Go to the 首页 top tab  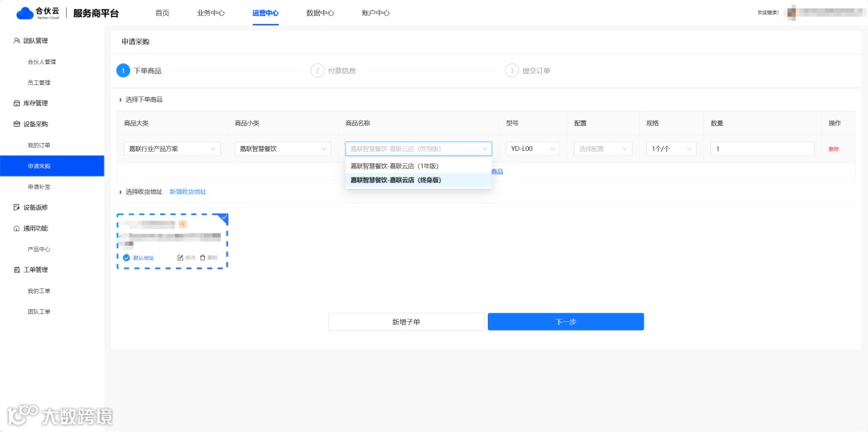tap(162, 14)
